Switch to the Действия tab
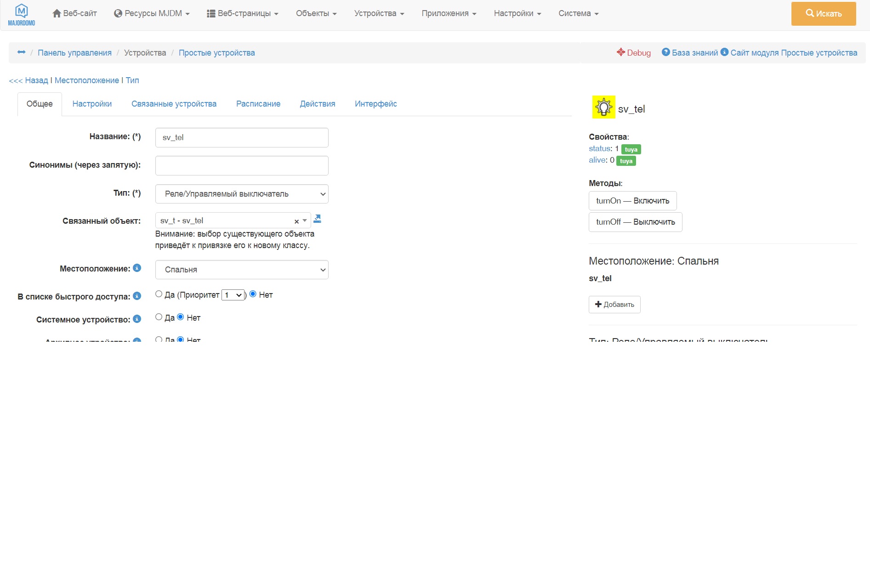870x588 pixels. [318, 104]
